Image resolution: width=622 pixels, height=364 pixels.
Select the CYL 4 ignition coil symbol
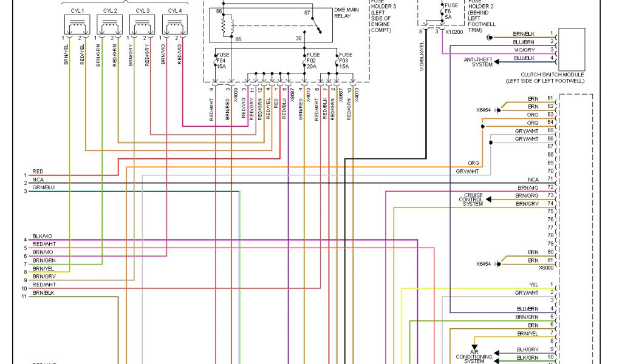point(174,27)
